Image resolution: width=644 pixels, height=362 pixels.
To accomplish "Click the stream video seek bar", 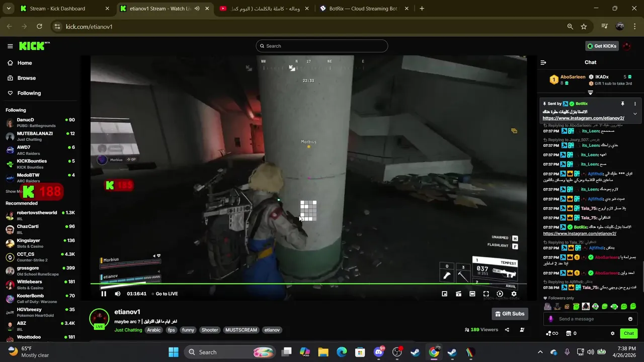I will click(x=308, y=285).
